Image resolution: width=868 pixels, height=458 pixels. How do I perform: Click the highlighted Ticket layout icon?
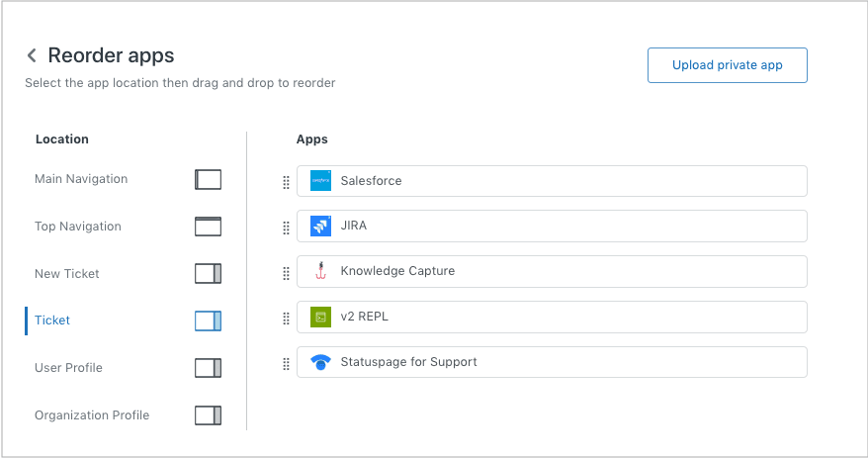pyautogui.click(x=208, y=321)
